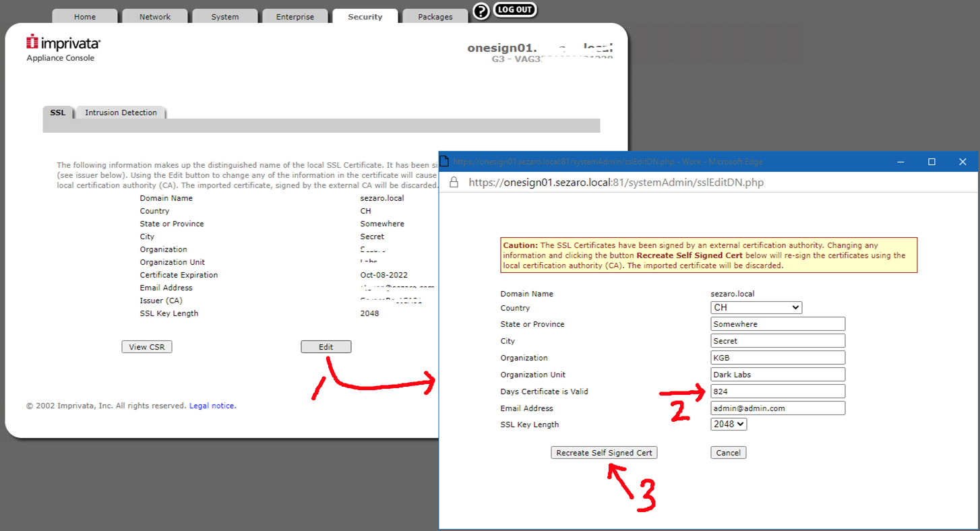
Task: Close the Microsoft Edge popup window
Action: pos(962,162)
